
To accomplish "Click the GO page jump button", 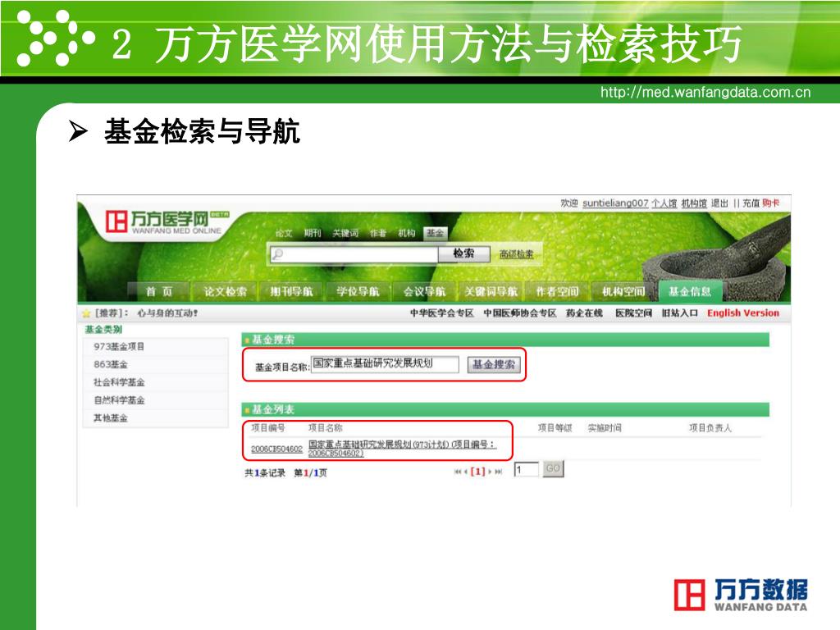I will tap(554, 468).
